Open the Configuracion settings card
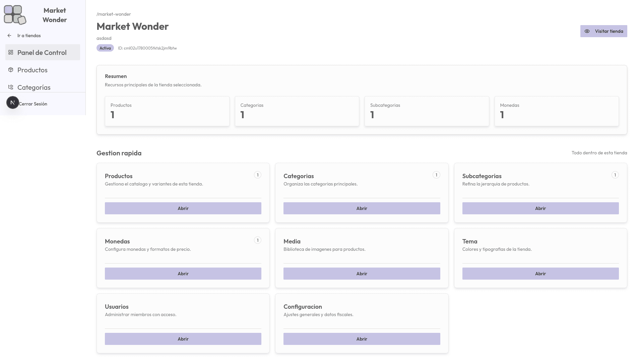The width and height of the screenshot is (638, 364). pos(362,339)
